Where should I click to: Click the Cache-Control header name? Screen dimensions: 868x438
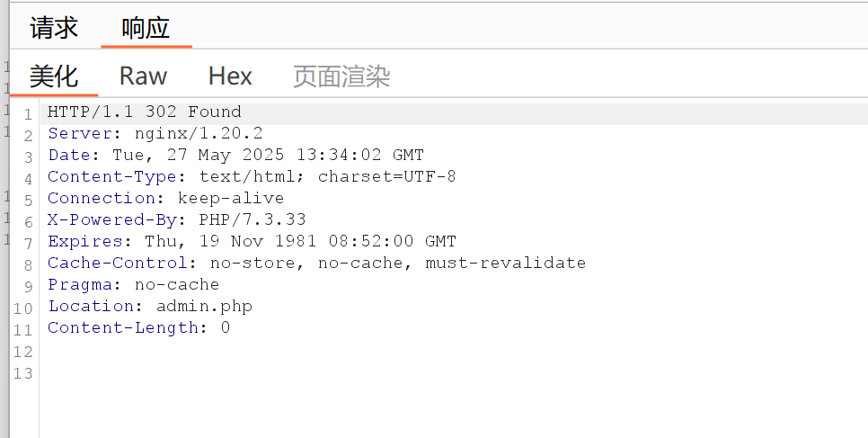click(x=118, y=264)
